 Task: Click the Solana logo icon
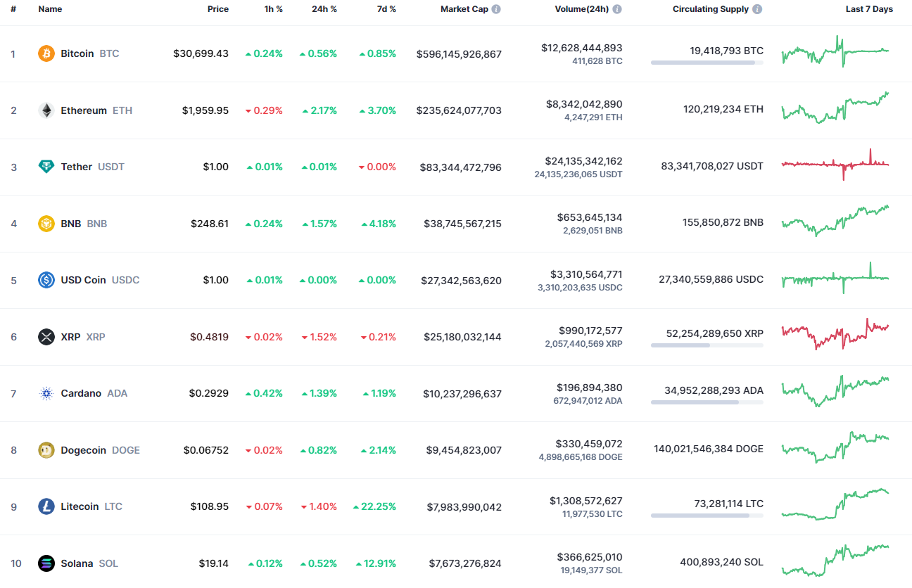(46, 563)
